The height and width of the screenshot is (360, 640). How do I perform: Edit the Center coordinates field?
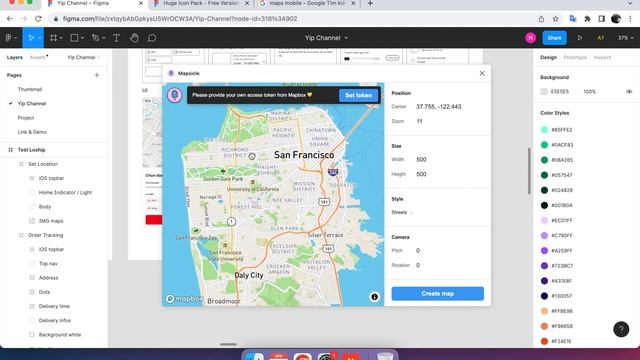(439, 107)
